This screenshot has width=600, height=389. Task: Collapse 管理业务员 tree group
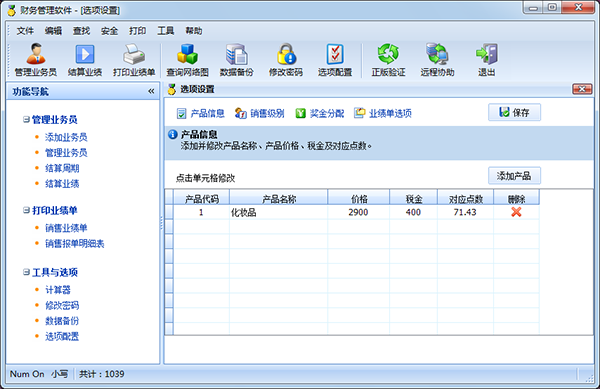[x=26, y=119]
